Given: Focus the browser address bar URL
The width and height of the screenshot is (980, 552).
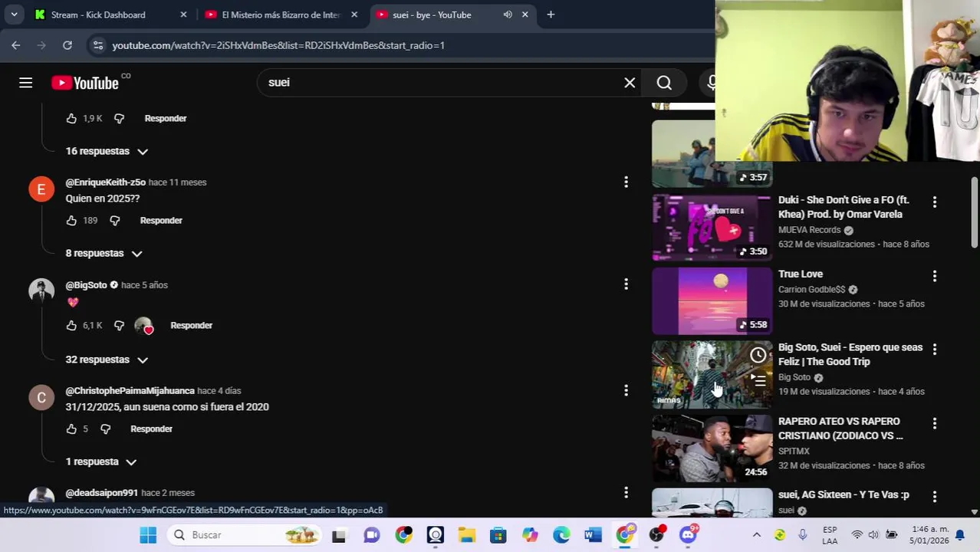Looking at the screenshot, I should [278, 45].
